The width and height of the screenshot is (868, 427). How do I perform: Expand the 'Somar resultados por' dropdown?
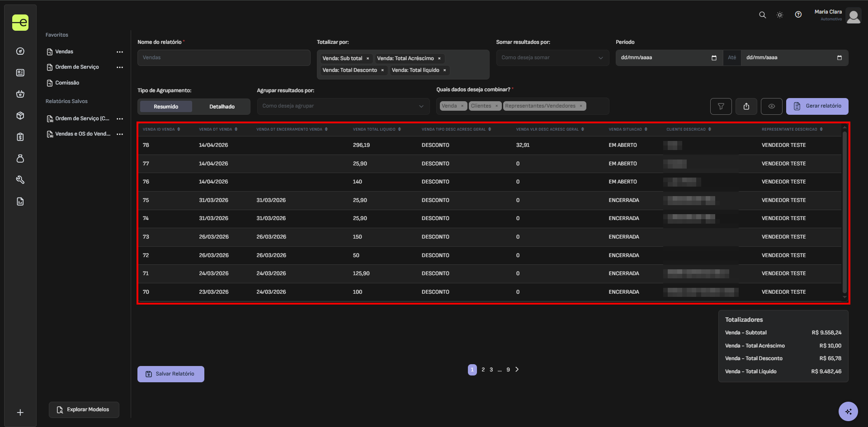click(552, 58)
